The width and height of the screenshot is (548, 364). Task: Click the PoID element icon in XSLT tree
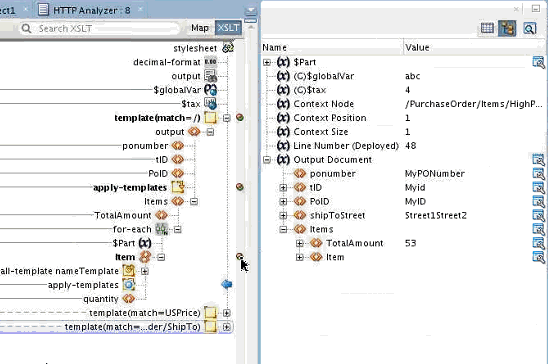pos(178,174)
